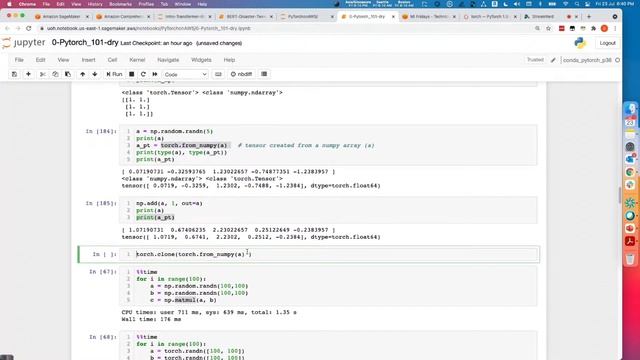Image resolution: width=640 pixels, height=360 pixels.
Task: Restart kernel and run all cells icon
Action: (x=155, y=74)
